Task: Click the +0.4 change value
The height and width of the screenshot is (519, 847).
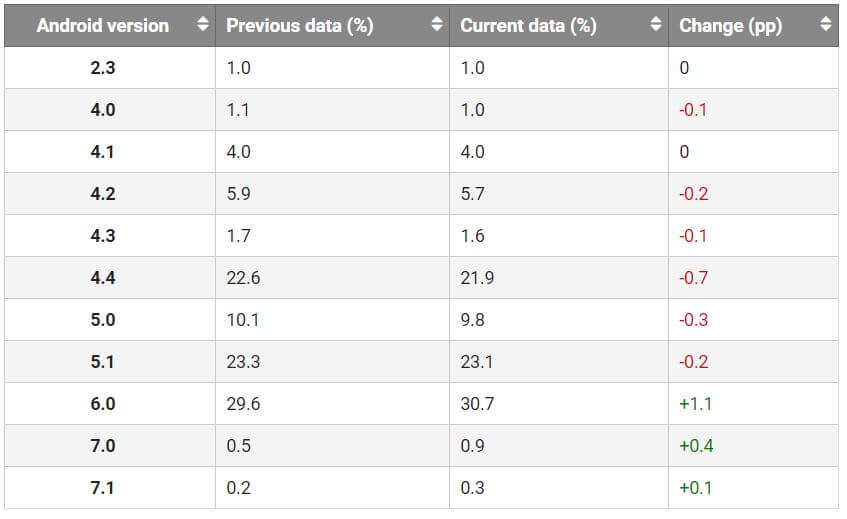Action: point(696,446)
